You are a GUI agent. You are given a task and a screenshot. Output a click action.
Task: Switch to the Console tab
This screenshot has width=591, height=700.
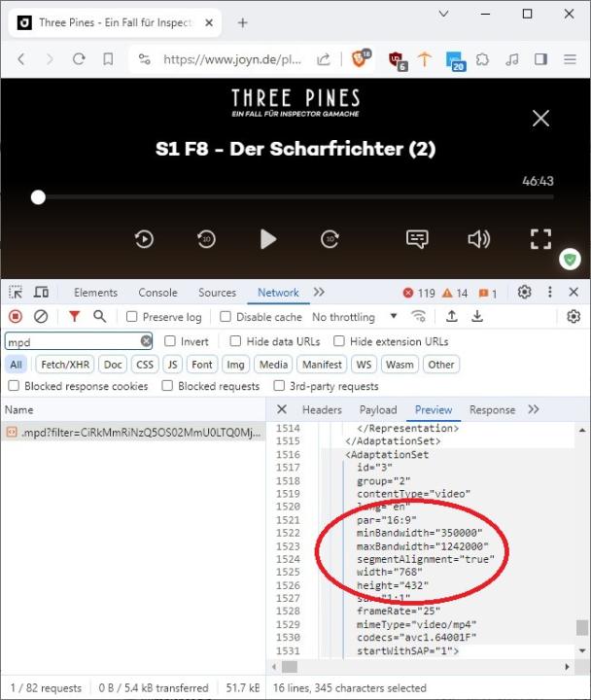[x=157, y=293]
